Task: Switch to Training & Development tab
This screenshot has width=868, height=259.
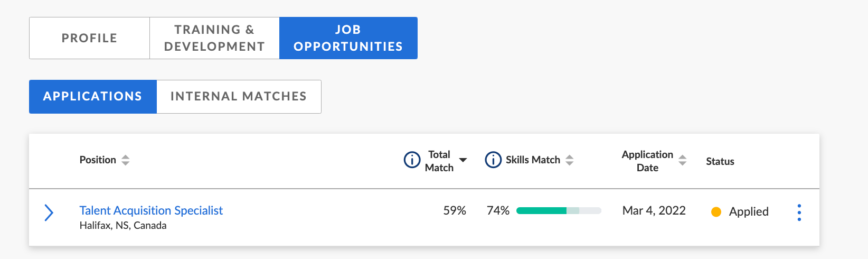Action: point(214,38)
